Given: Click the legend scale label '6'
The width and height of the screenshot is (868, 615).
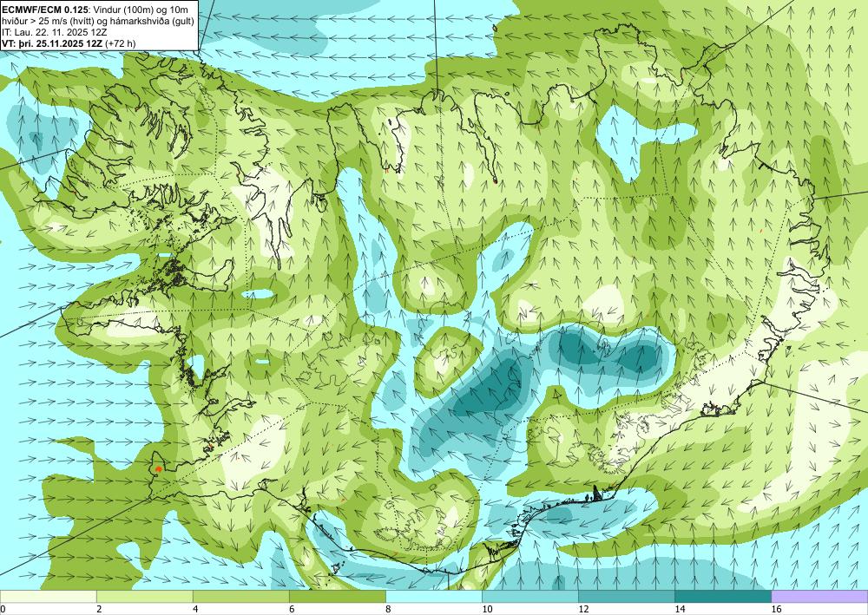Looking at the screenshot, I should [292, 609].
